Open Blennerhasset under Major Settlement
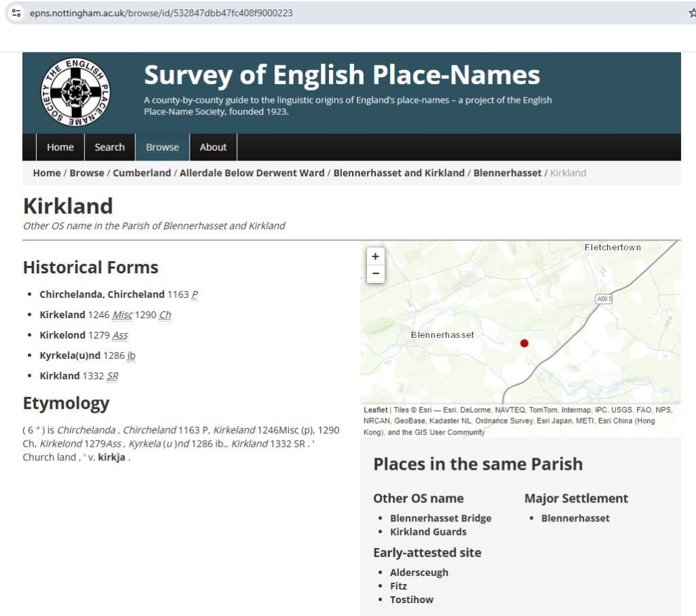 coord(575,518)
